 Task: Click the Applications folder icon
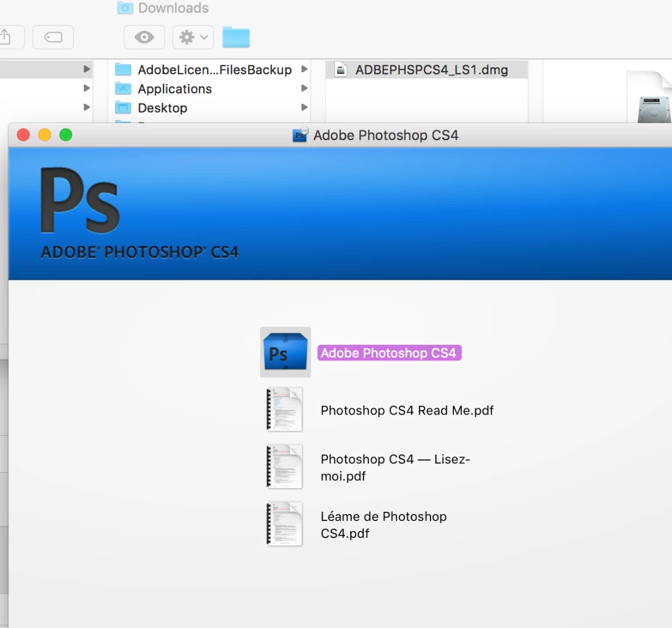(123, 88)
